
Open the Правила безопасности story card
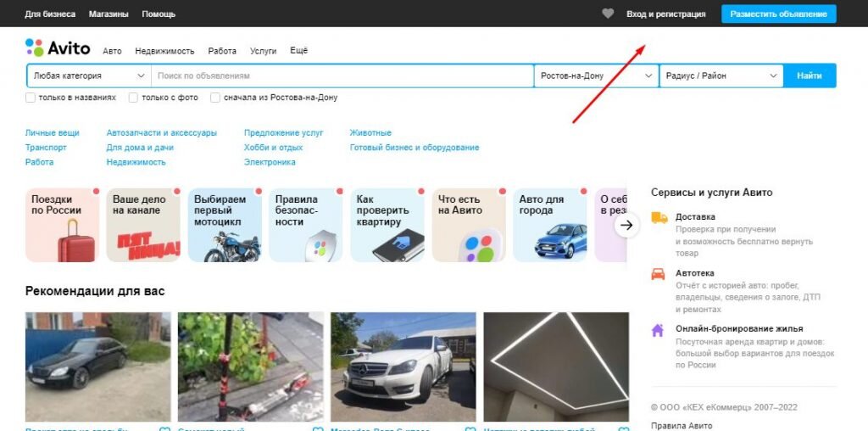pyautogui.click(x=306, y=225)
